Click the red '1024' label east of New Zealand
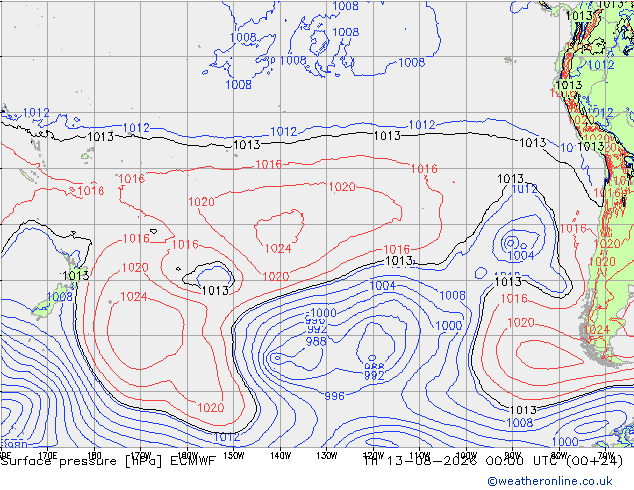The height and width of the screenshot is (490, 634). point(134,297)
